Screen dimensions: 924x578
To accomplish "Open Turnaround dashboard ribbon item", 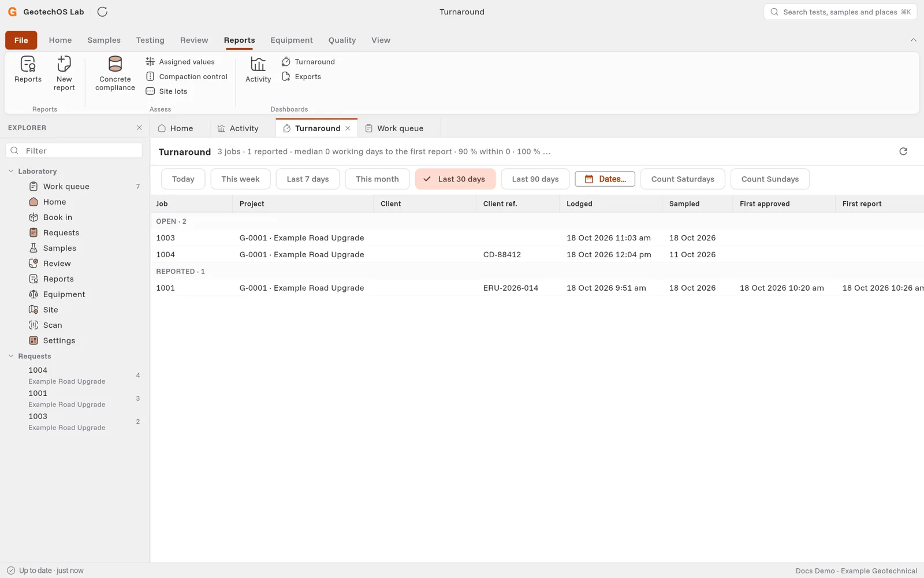I will tap(308, 62).
